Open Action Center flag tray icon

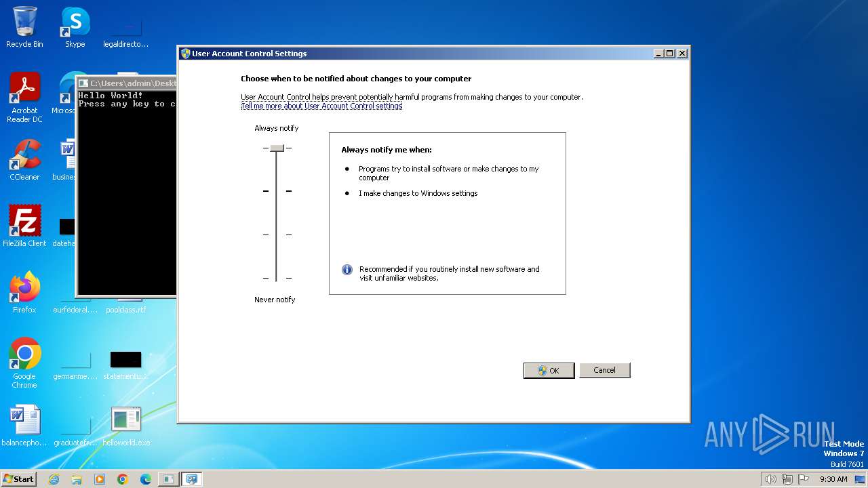pos(804,479)
